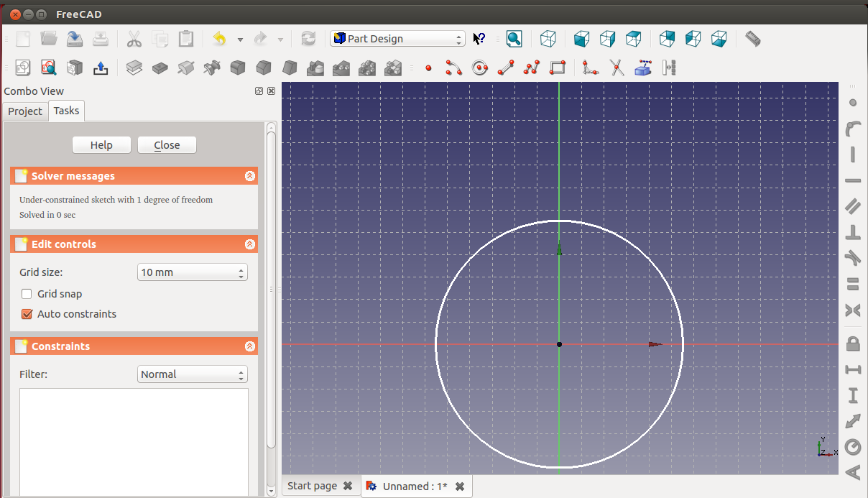Choose the rectangle sketch tool
This screenshot has height=498, width=868.
(558, 68)
